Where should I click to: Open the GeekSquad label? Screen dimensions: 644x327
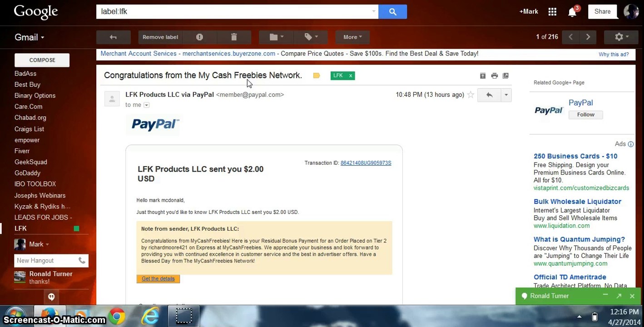click(30, 162)
